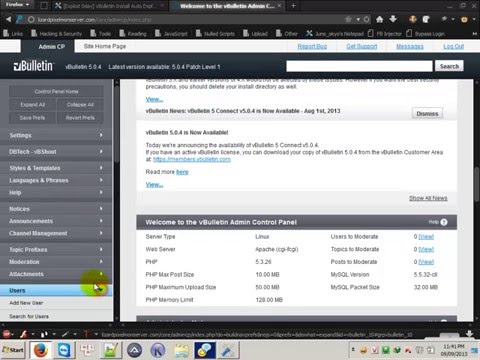Click the Log Out link

pyautogui.click(x=454, y=46)
